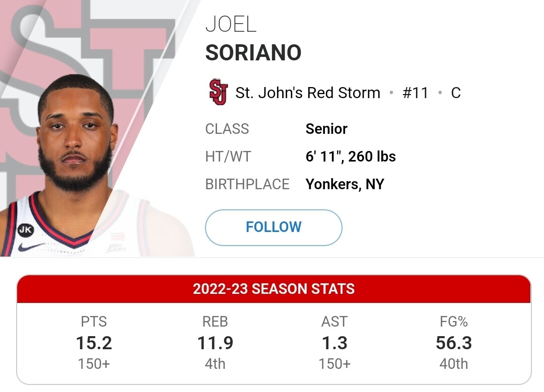The image size is (544, 392).
Task: Select the REB 11.9 stat
Action: click(x=215, y=343)
